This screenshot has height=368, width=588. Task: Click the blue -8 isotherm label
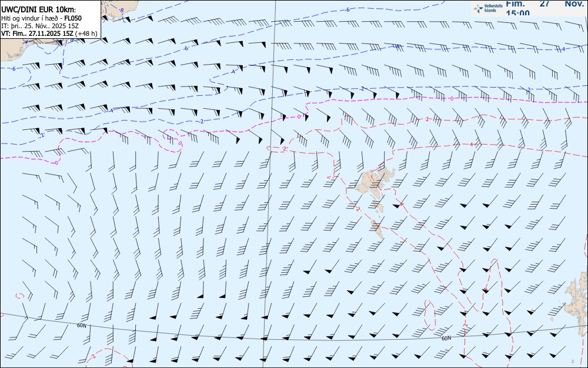point(122,11)
